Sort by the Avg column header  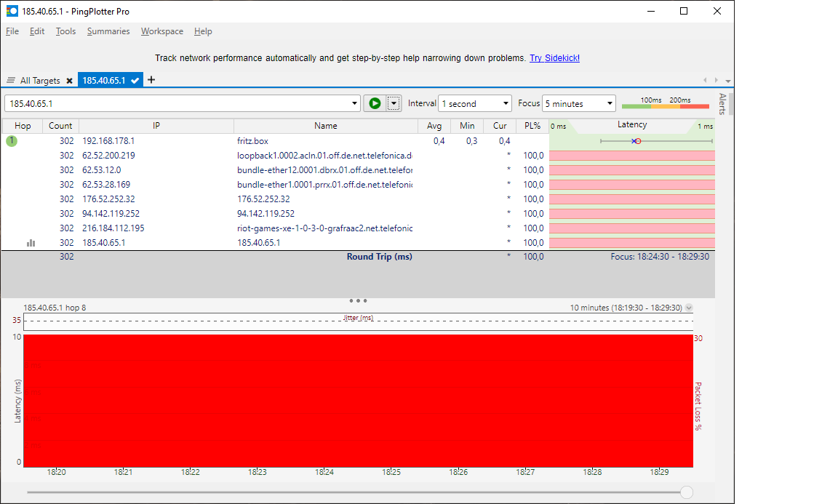coord(434,126)
